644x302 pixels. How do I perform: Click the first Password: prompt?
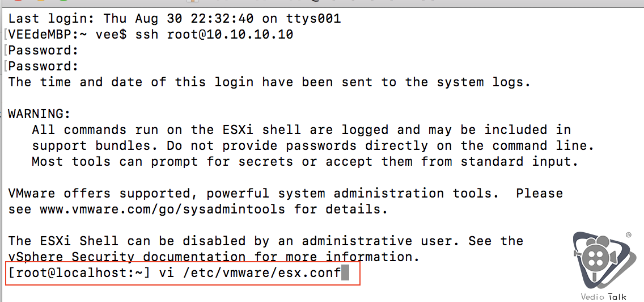tap(43, 51)
